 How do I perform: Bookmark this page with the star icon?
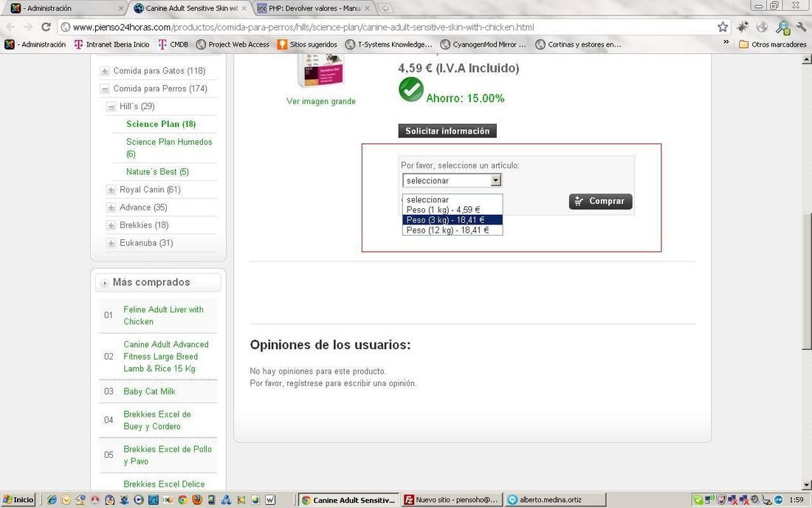point(723,27)
